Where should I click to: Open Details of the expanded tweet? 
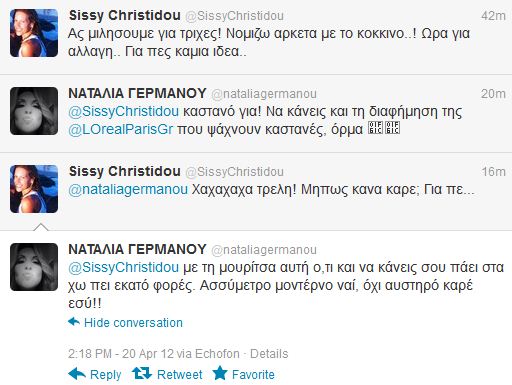[x=269, y=354]
